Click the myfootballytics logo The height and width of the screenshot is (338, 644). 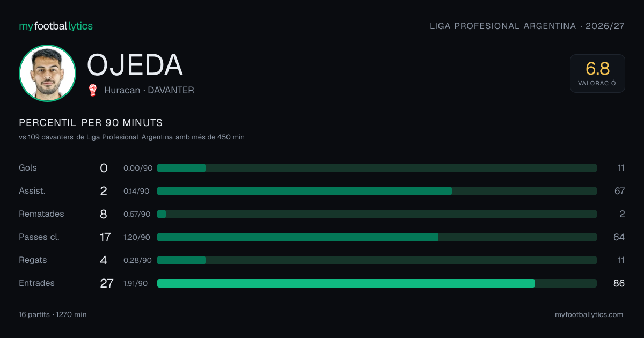pos(56,26)
